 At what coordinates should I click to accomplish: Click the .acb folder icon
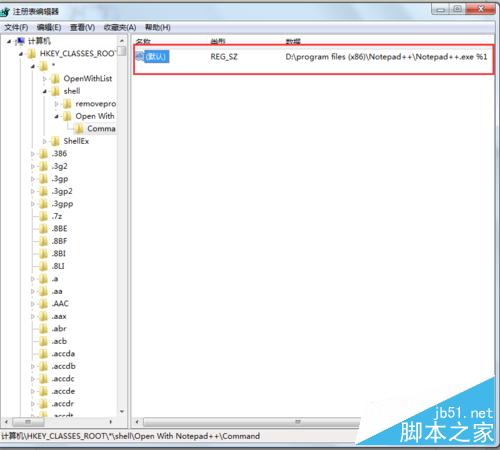pos(43,341)
